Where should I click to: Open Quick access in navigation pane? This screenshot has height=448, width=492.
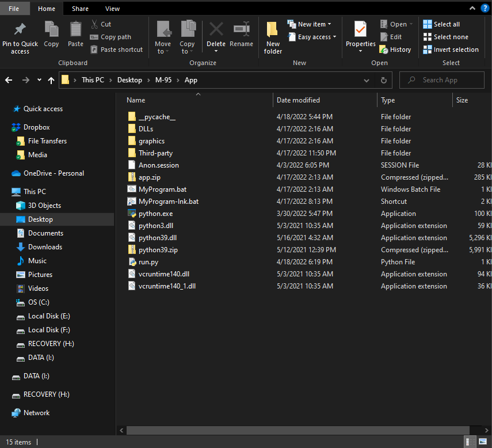tap(43, 109)
